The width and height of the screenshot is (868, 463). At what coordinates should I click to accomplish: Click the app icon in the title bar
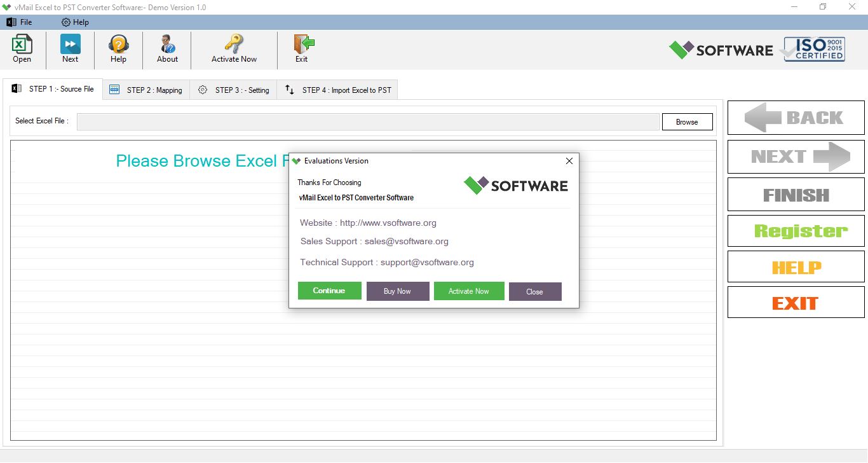(x=7, y=7)
